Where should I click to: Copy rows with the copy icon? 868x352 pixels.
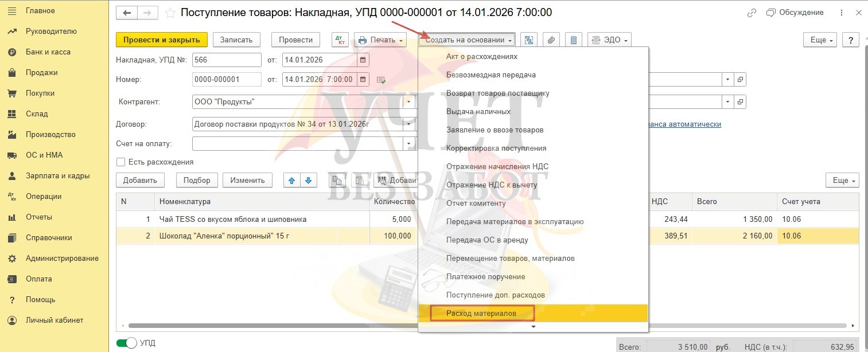click(337, 180)
